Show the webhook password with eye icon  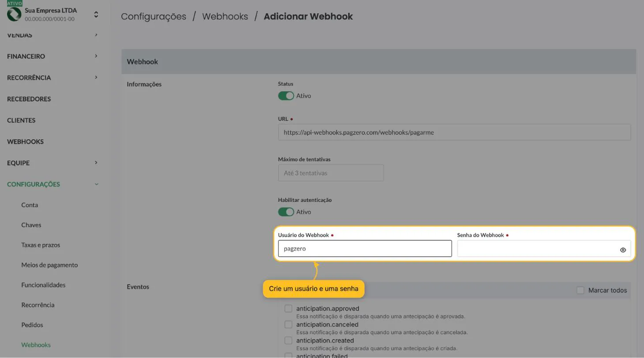(x=623, y=250)
